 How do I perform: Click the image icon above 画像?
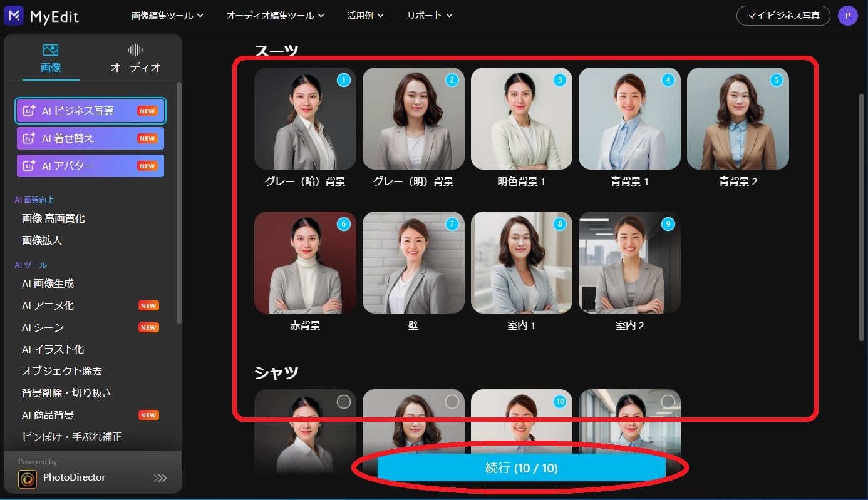(x=51, y=50)
